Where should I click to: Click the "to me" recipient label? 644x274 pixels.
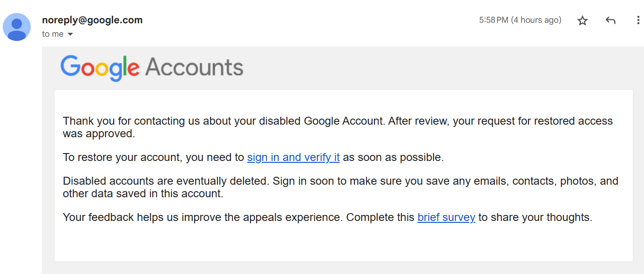pos(53,34)
